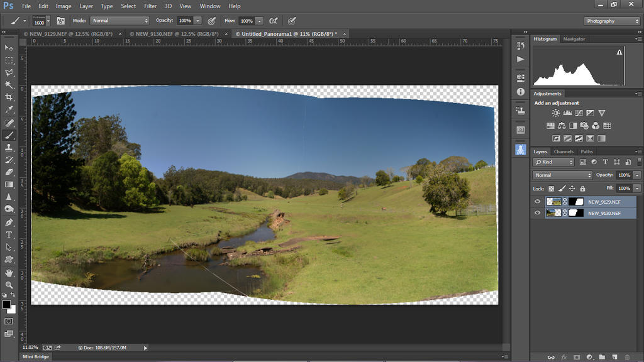This screenshot has height=362, width=644.
Task: Delete layer using trash icon
Action: (x=627, y=357)
